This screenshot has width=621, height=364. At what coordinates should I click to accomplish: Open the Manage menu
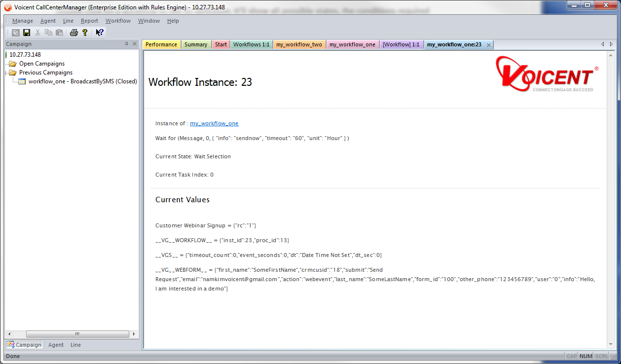click(23, 21)
